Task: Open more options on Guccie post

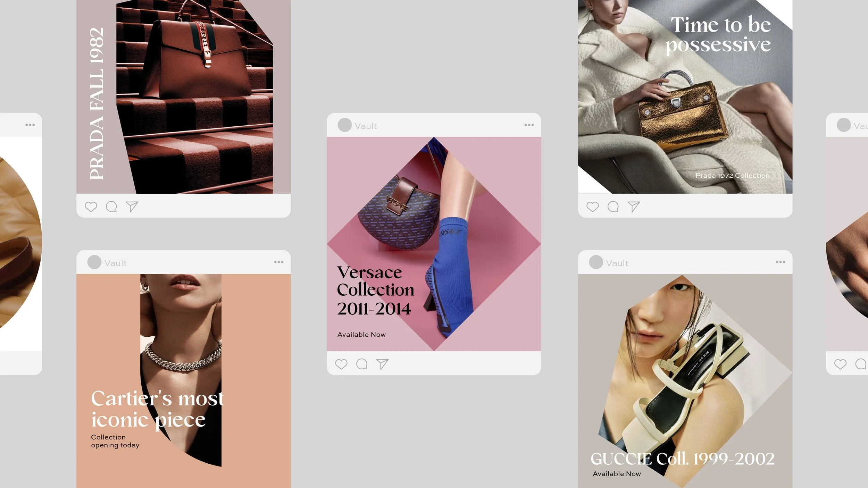Action: pos(781,262)
